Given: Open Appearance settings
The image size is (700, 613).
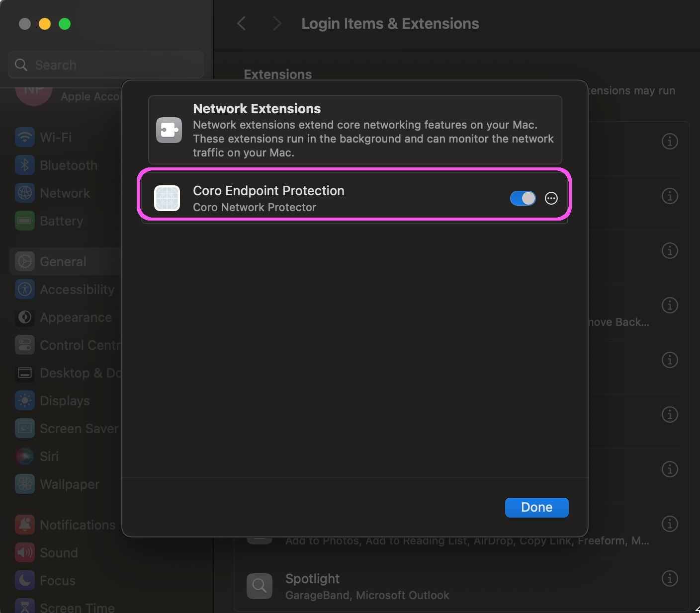Looking at the screenshot, I should pyautogui.click(x=75, y=317).
